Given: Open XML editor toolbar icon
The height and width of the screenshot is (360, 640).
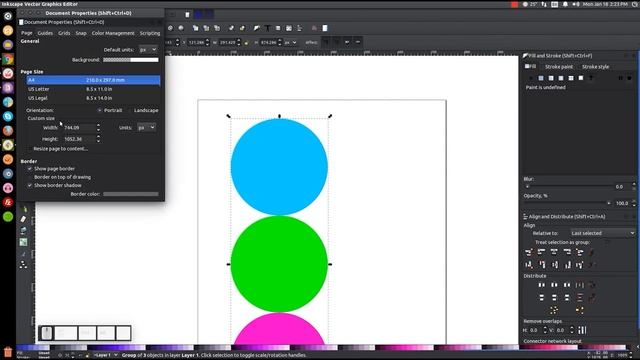Looking at the screenshot, I should point(289,28).
